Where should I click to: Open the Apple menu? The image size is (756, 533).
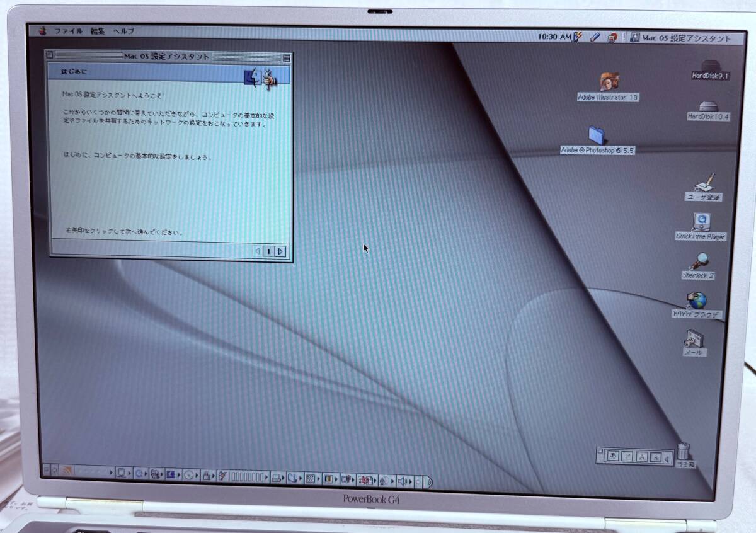pyautogui.click(x=43, y=30)
